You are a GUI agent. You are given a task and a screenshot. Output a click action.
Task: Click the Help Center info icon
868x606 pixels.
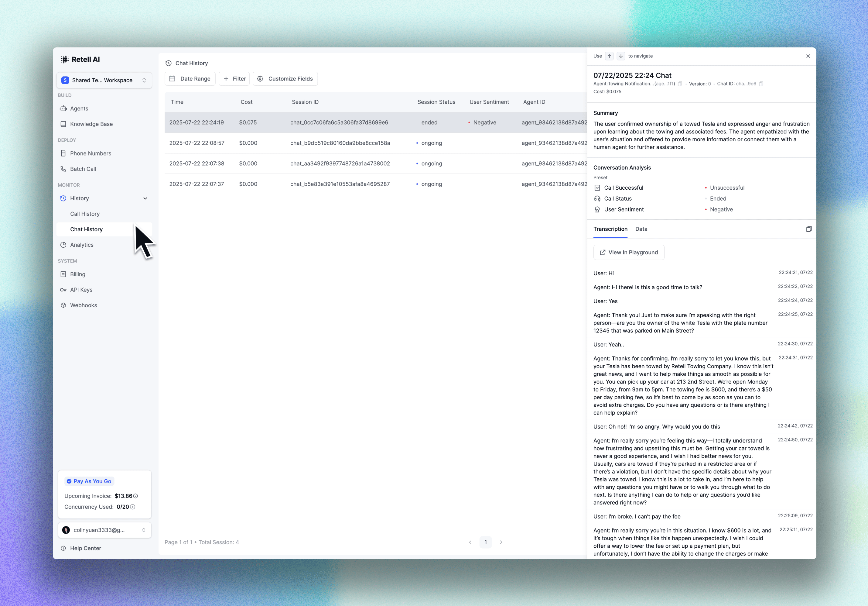coord(63,549)
